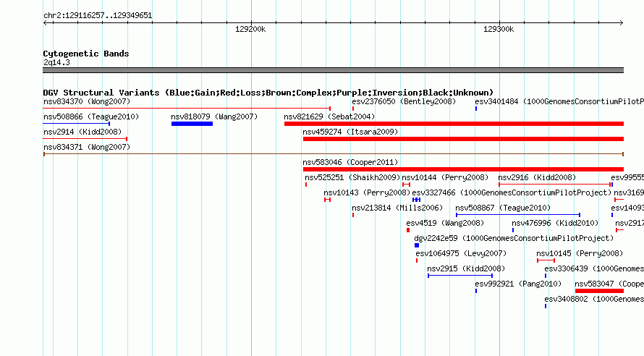Open the esv4519 (Wang2008) label
This screenshot has height=356, width=644.
445,223
